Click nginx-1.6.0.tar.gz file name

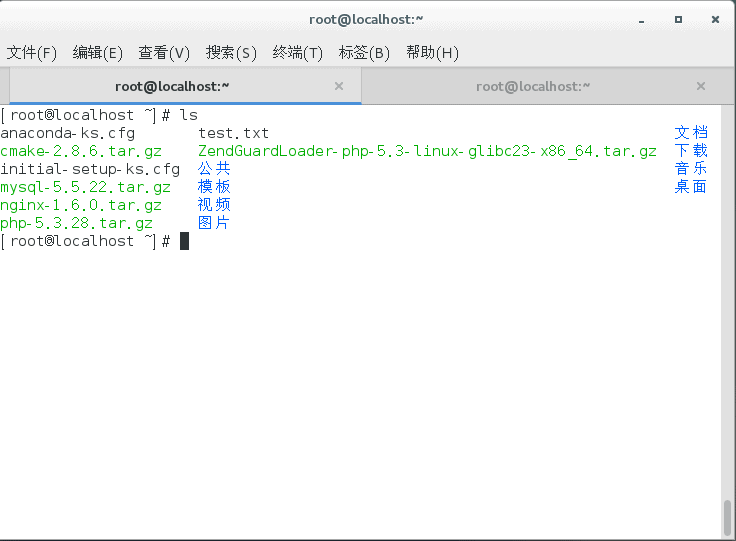(x=81, y=205)
